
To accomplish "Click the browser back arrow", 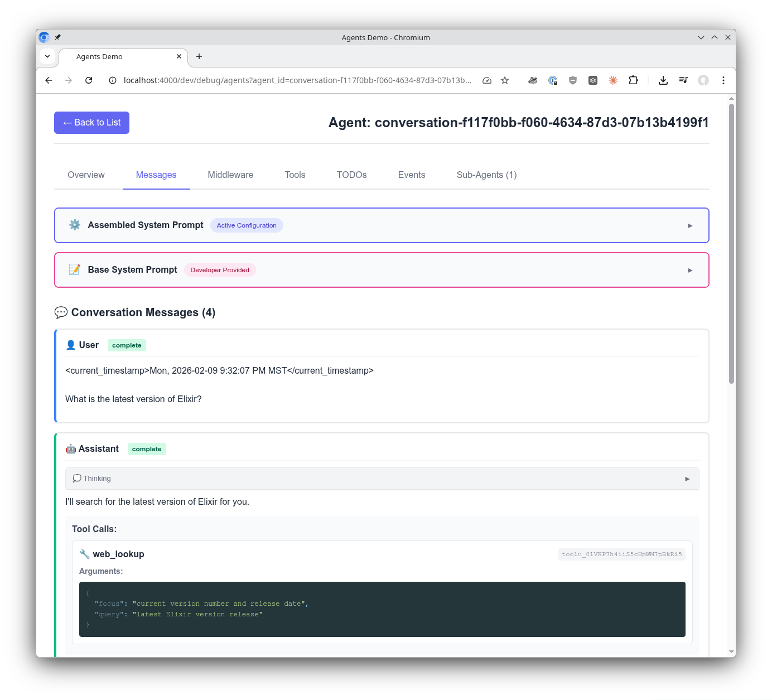I will click(49, 80).
